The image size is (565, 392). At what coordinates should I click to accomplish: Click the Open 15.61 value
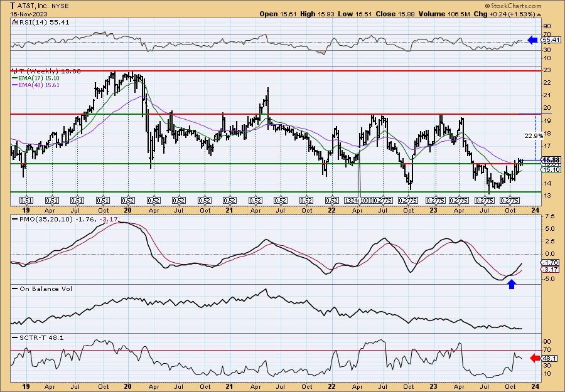278,14
